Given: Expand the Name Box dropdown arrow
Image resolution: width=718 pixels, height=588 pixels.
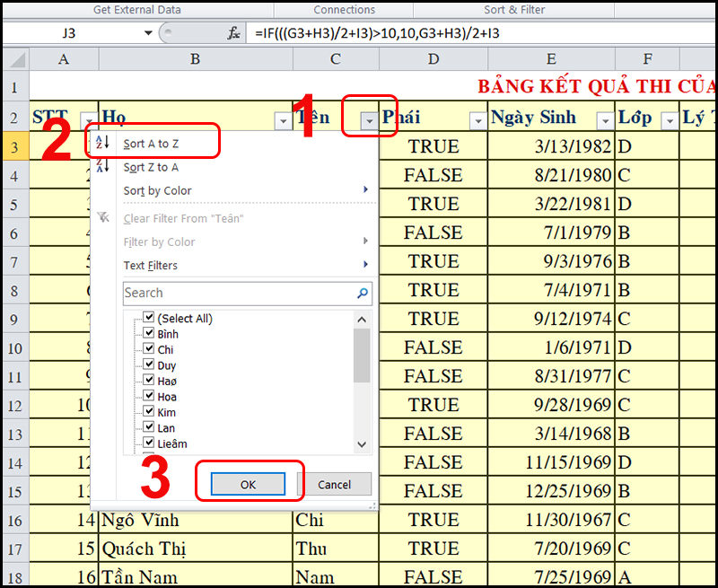Looking at the screenshot, I should click(x=148, y=33).
